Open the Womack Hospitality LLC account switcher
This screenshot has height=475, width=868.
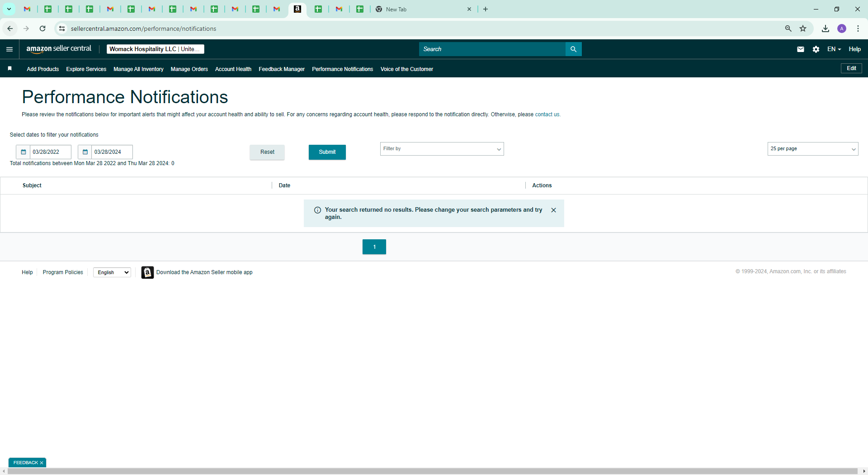(x=156, y=49)
